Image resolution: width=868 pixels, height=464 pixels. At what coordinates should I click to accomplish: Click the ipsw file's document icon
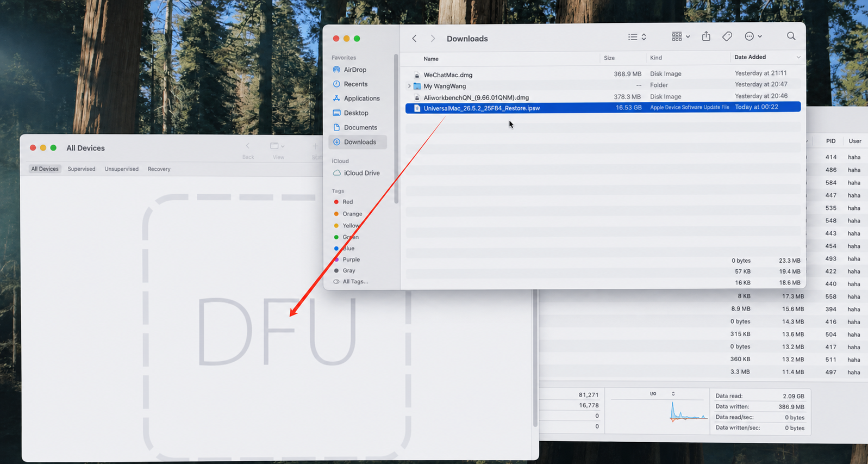coord(417,108)
